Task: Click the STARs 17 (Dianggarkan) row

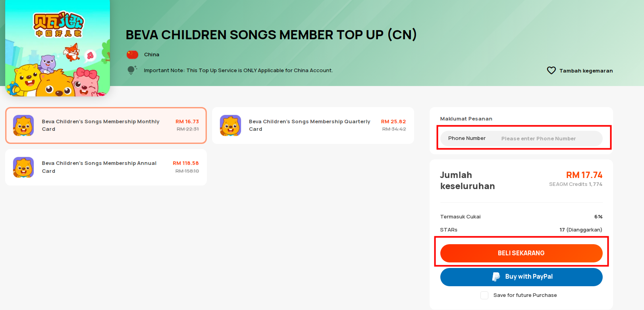Action: coord(521,230)
